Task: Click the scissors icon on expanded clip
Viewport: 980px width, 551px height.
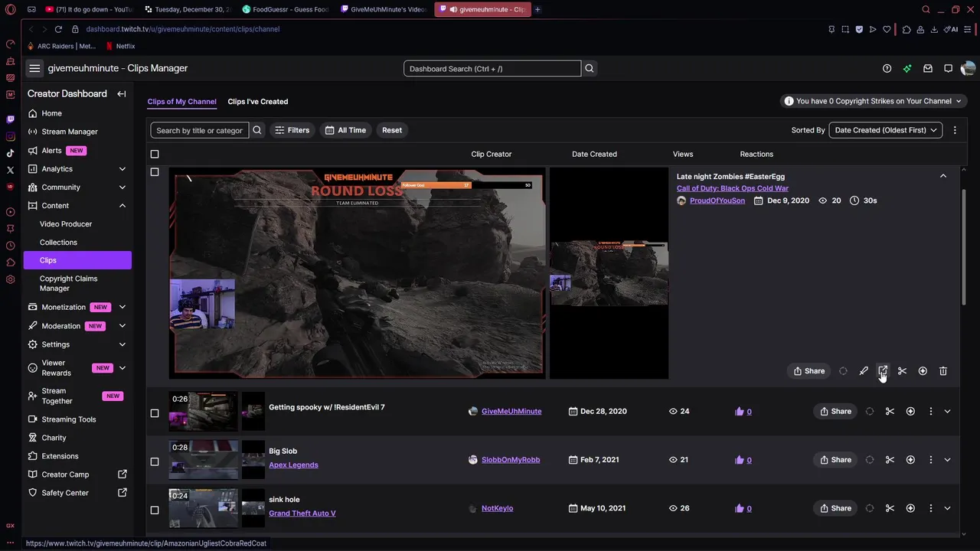Action: coord(903,371)
